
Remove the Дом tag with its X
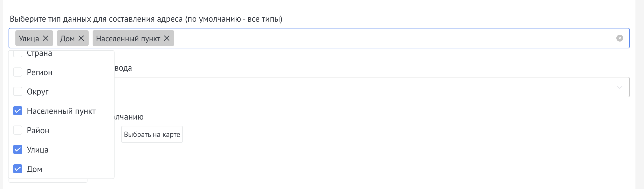(81, 38)
